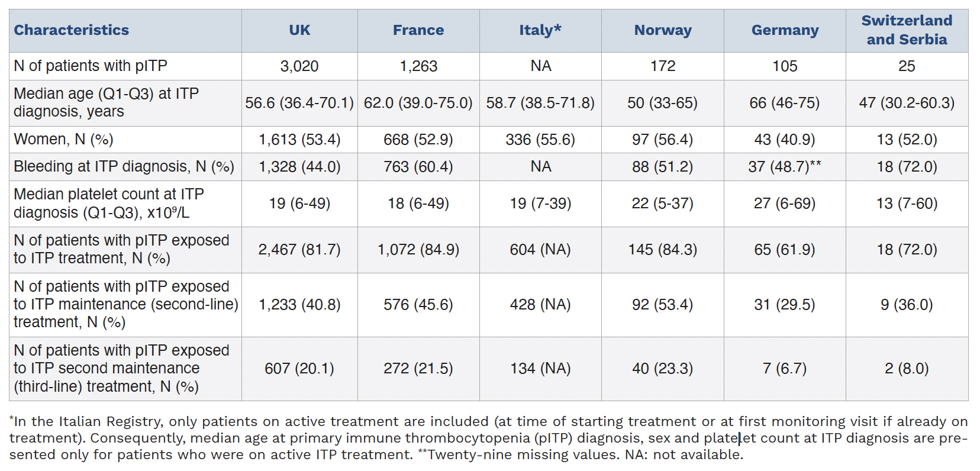Select the UK patient count 3,020 cell
980x471 pixels.
point(299,66)
